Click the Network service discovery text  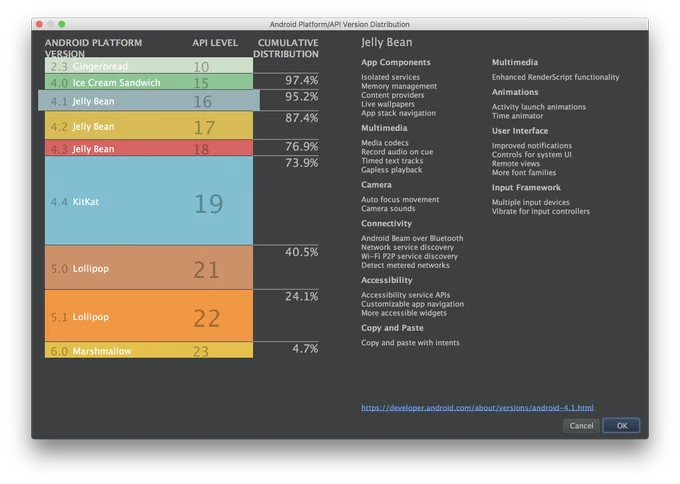pos(407,247)
